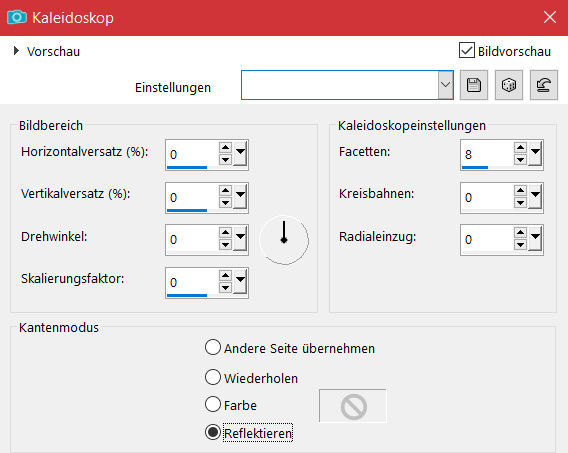Click the Drehwinkel angle dial

[284, 240]
